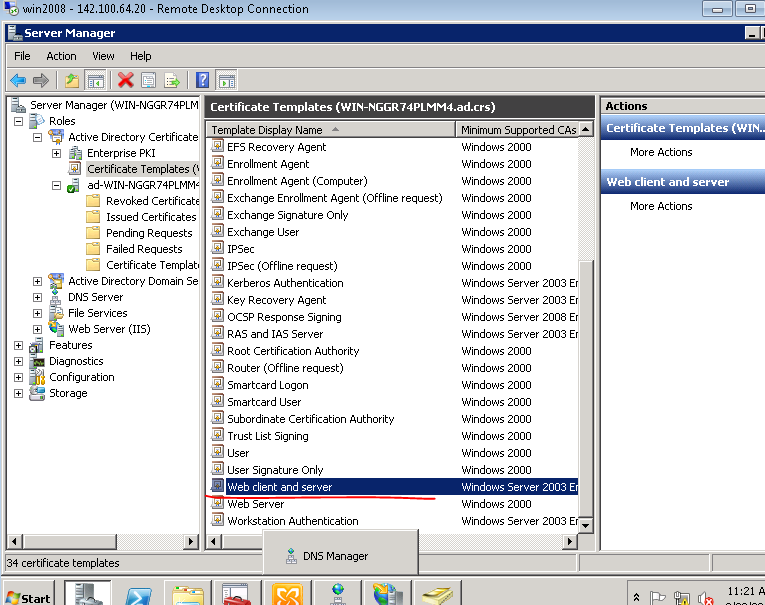Viewport: 765px width, 605px height.
Task: Click the red toolbox taskbar icon
Action: (237, 594)
